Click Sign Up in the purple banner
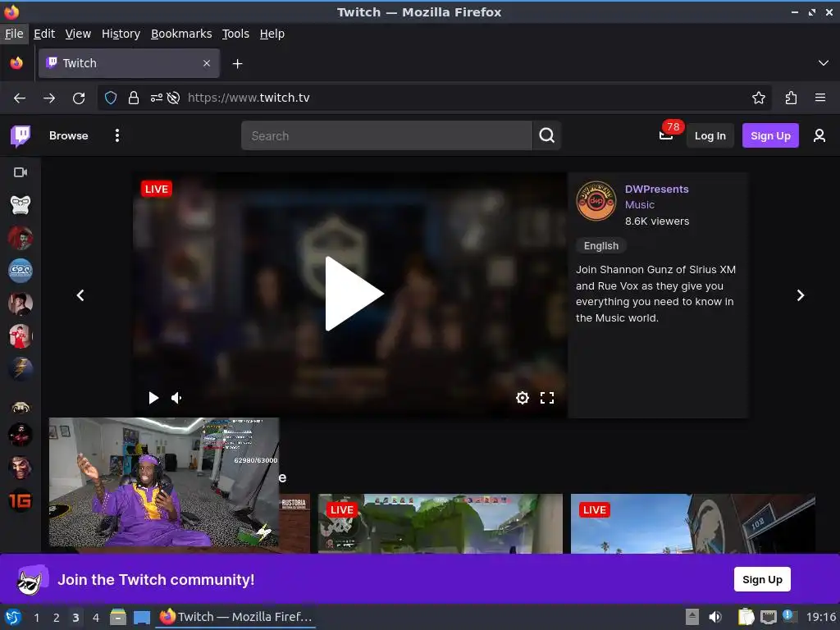 coord(762,579)
